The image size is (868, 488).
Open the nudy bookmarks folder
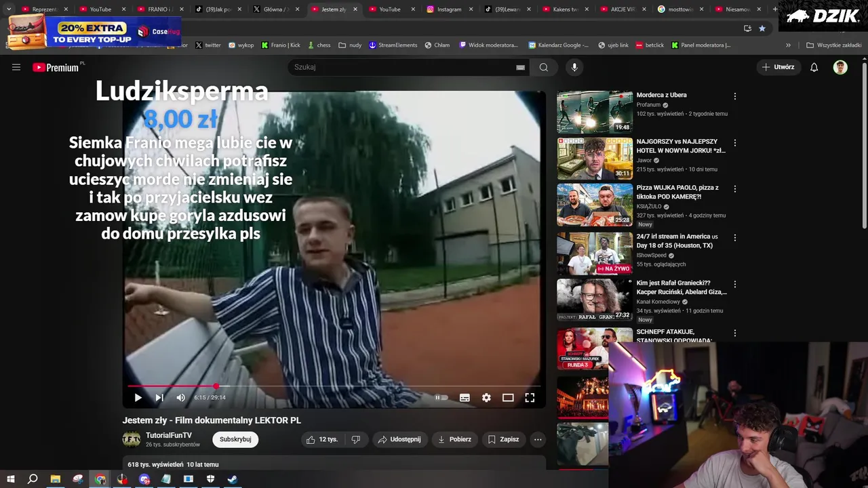tap(351, 45)
